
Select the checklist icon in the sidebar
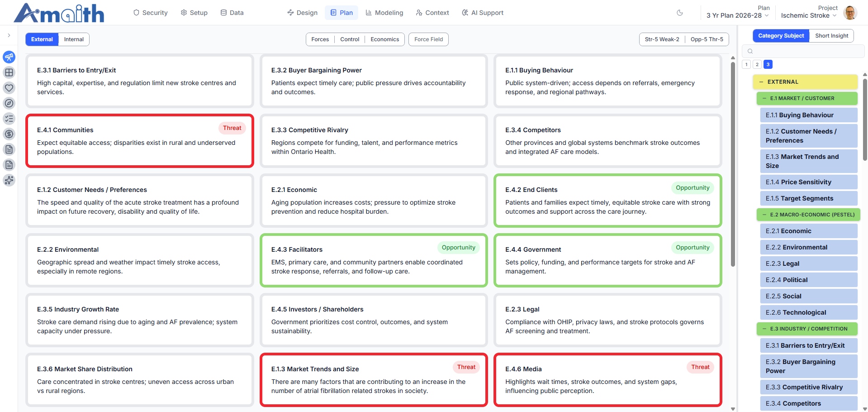(x=9, y=119)
